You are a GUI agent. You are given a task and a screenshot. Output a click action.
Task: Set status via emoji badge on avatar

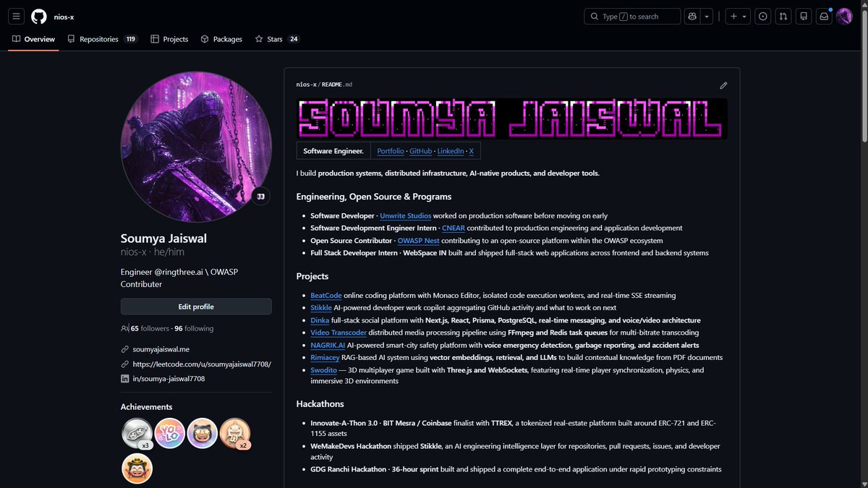260,196
